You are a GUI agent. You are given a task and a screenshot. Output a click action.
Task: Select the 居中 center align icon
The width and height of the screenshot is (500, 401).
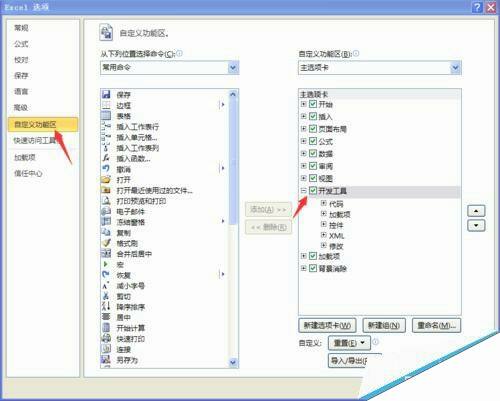point(106,317)
